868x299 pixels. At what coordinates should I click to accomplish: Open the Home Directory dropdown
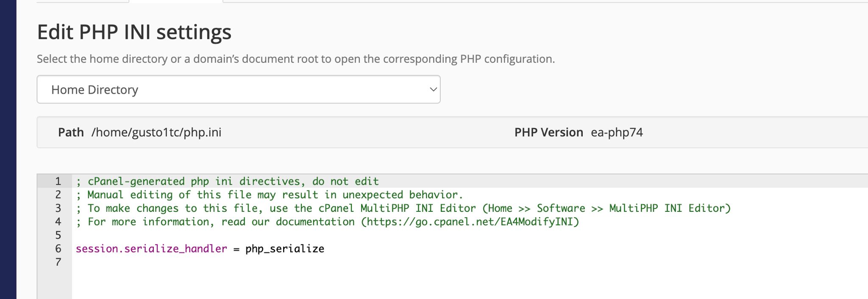[x=238, y=89]
